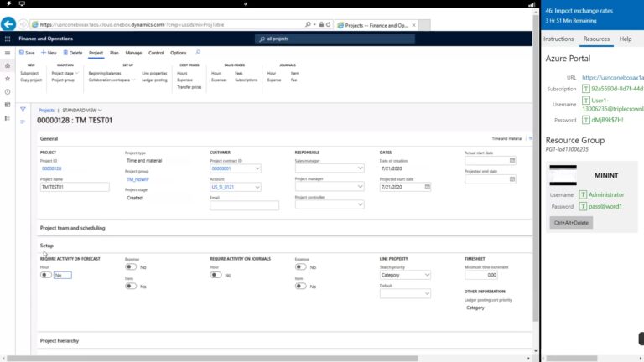Click type-text icon beside pass@word1
644x362 pixels.
(x=583, y=206)
